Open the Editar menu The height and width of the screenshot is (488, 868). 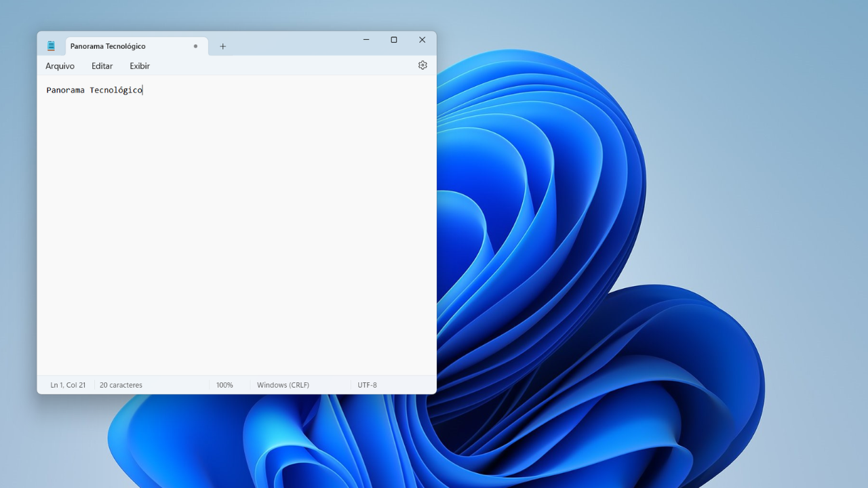click(x=101, y=66)
